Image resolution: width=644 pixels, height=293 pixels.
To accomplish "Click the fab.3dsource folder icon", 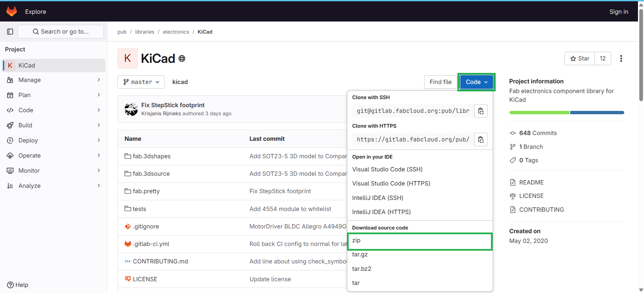I will pos(128,174).
